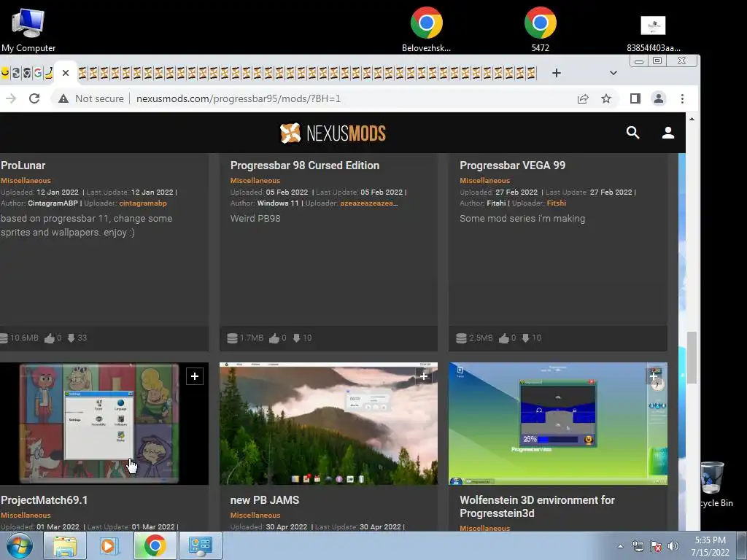Screen dimensions: 747x560
Task: Open the ProjectMatch69.1 mod title
Action: tap(44, 500)
